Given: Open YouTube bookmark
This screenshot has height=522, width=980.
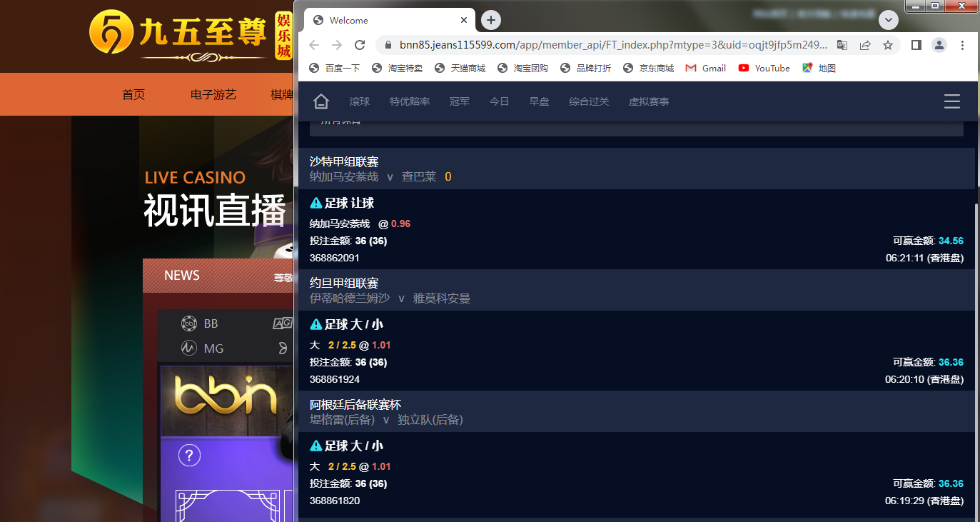Looking at the screenshot, I should 764,69.
